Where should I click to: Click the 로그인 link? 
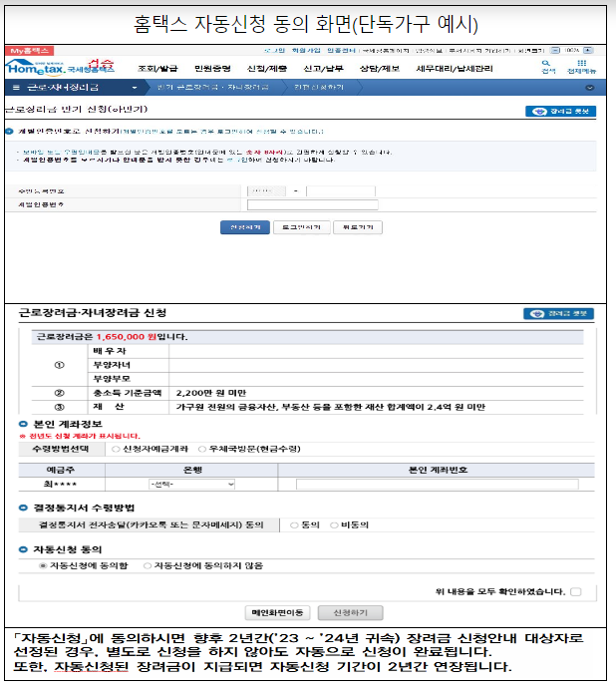coord(274,51)
